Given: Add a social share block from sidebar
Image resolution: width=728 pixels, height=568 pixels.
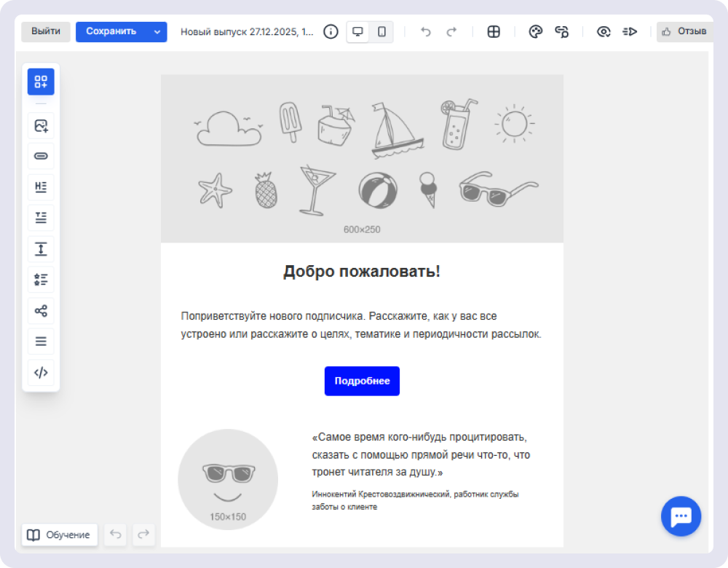Looking at the screenshot, I should [x=41, y=311].
